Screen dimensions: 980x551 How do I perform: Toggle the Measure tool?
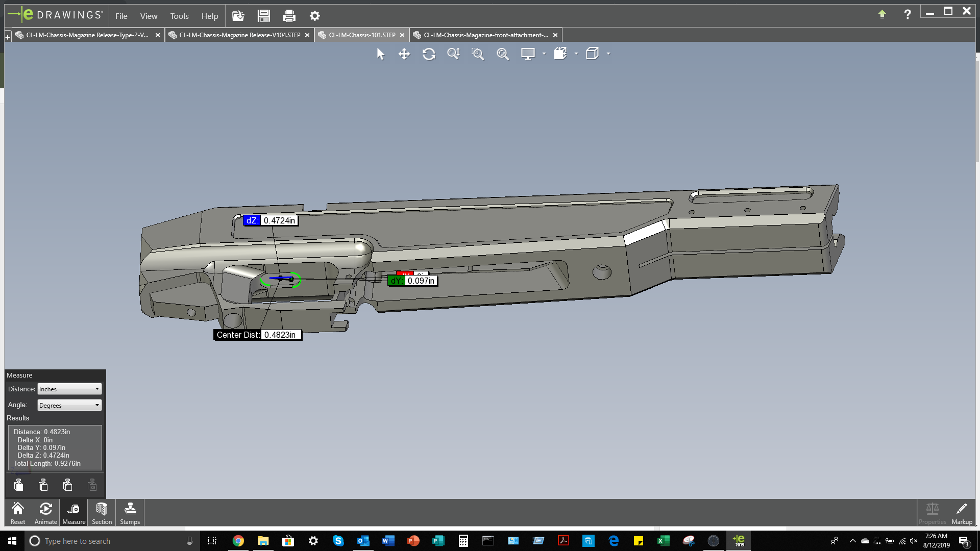[74, 513]
